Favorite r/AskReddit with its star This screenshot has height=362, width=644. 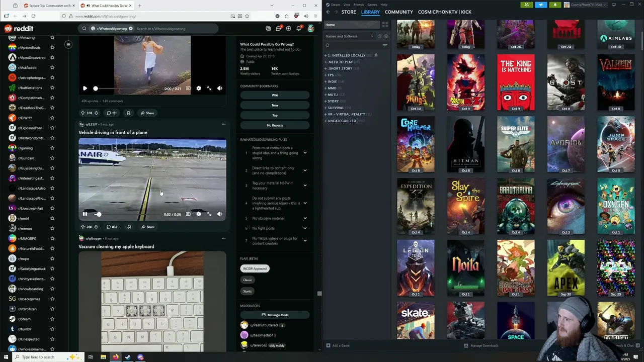52,67
